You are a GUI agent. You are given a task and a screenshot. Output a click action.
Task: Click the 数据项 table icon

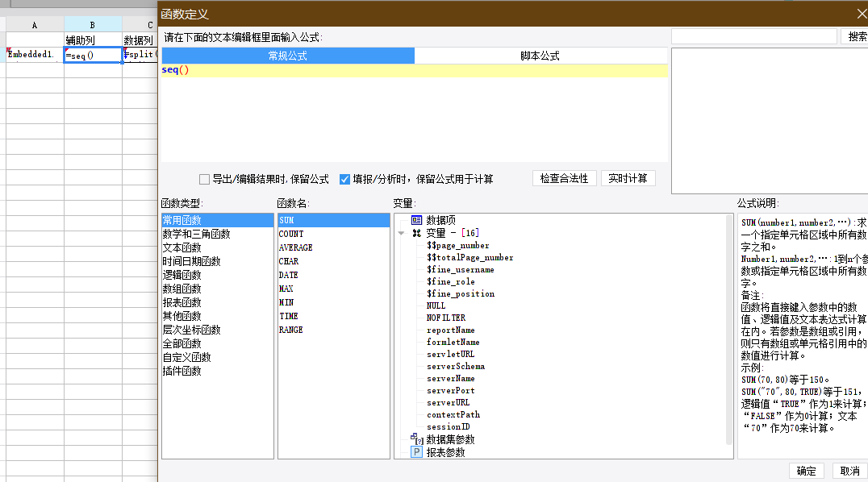click(417, 220)
